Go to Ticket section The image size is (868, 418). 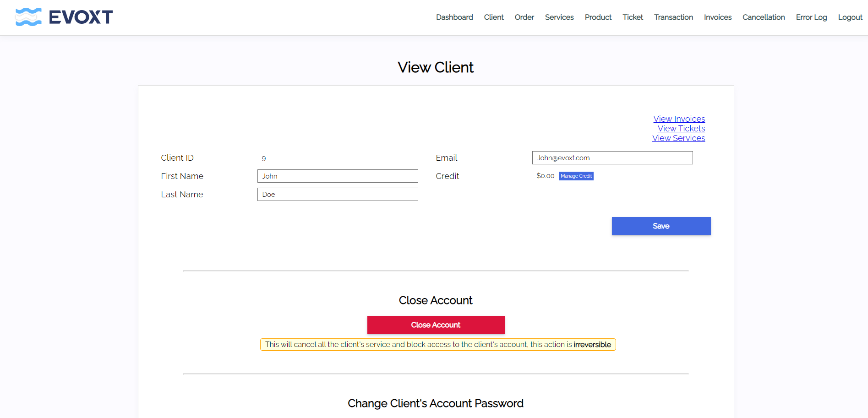point(633,17)
